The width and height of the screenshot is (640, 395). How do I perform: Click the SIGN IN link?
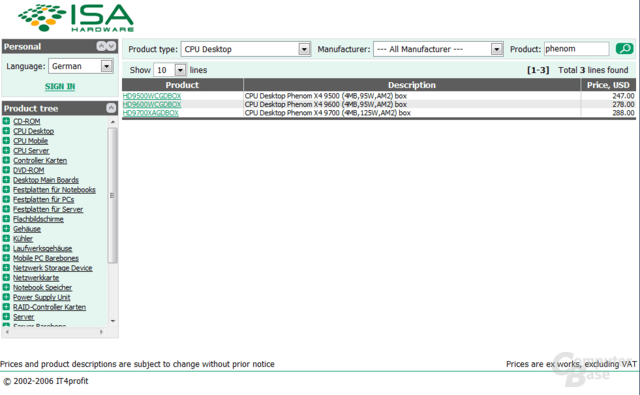[60, 87]
